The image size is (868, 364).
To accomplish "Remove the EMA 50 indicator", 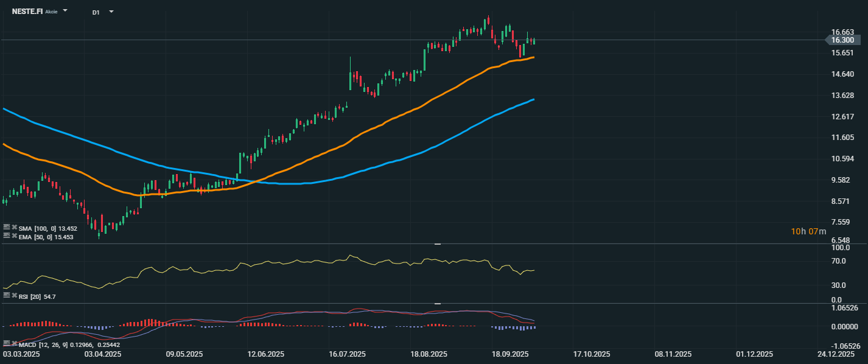I will tap(13, 236).
